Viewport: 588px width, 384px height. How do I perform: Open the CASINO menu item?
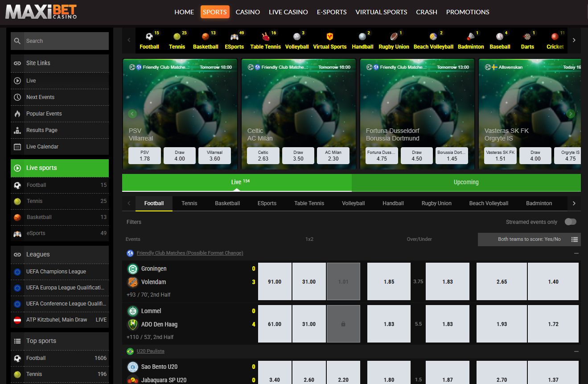pos(248,12)
